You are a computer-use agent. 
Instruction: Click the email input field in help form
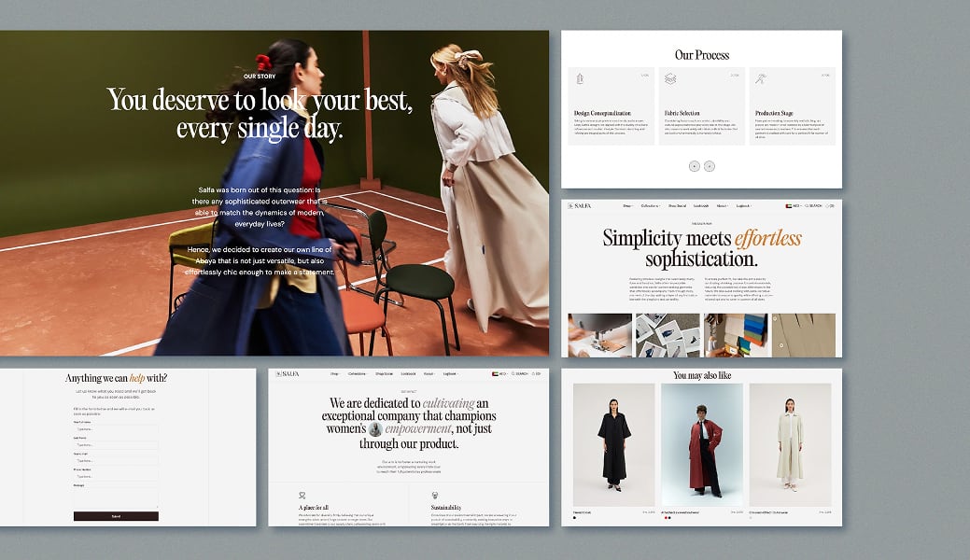click(116, 461)
